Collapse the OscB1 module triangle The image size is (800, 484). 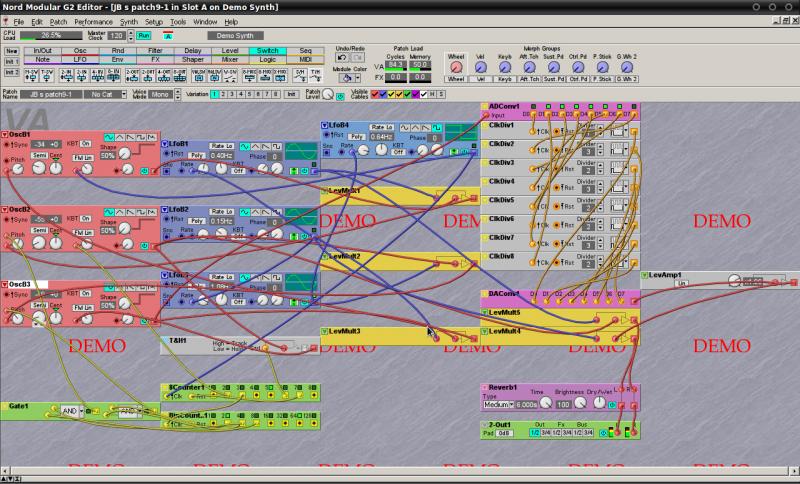tap(5, 135)
